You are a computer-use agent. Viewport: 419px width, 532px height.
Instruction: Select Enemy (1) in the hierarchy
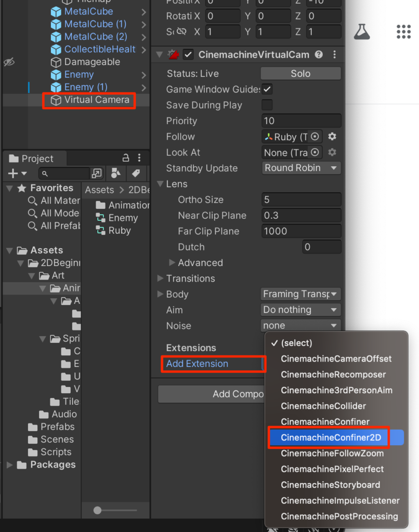[x=86, y=87]
